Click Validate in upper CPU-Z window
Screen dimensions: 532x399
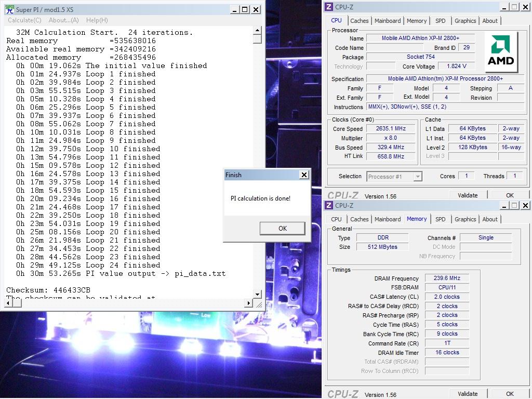(468, 195)
